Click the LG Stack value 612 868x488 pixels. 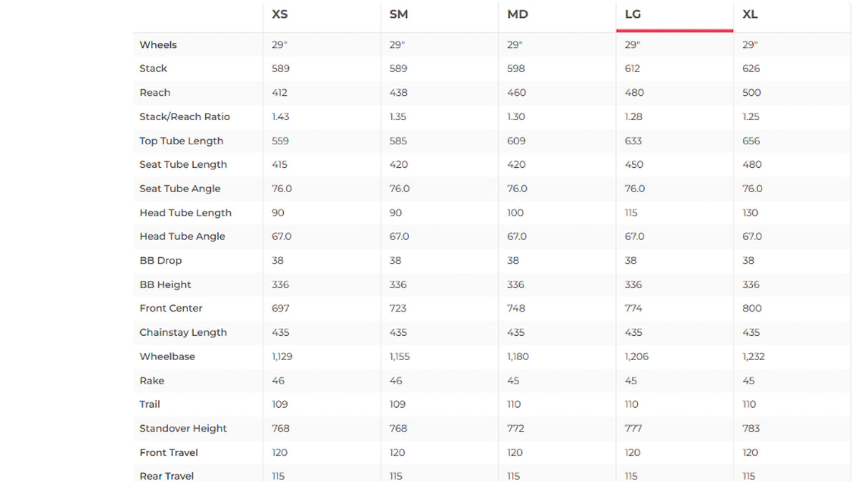[x=632, y=69]
